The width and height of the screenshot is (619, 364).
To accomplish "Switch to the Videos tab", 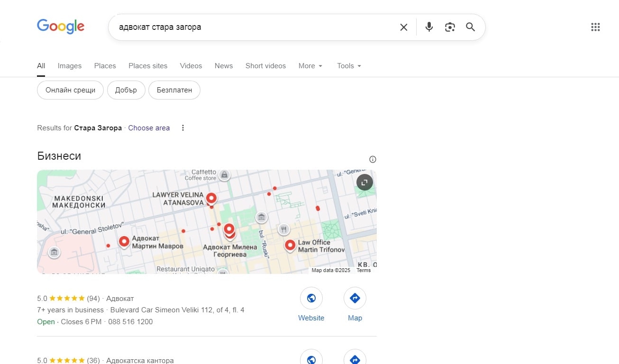I will (191, 66).
